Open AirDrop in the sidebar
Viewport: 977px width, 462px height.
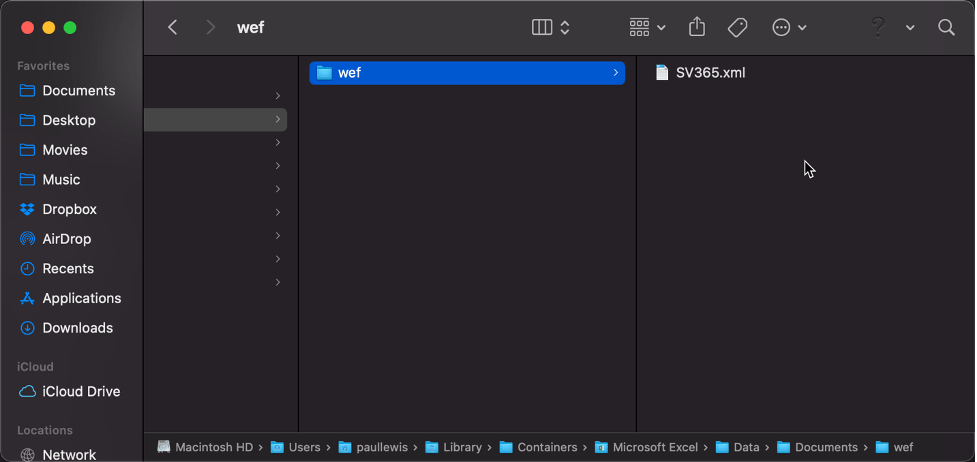[x=66, y=239]
